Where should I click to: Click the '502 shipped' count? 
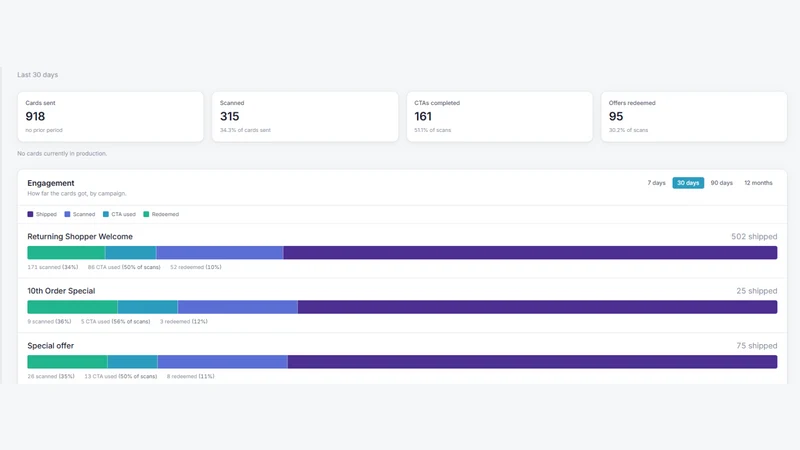point(754,236)
